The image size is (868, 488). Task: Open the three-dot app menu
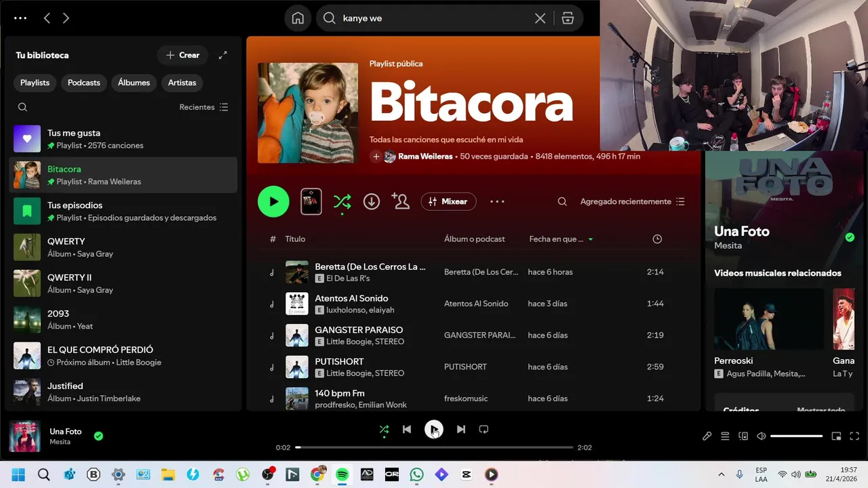(x=20, y=18)
